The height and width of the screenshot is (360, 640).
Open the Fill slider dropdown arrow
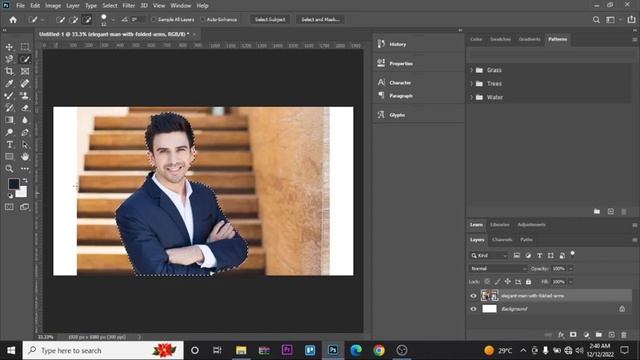(571, 282)
